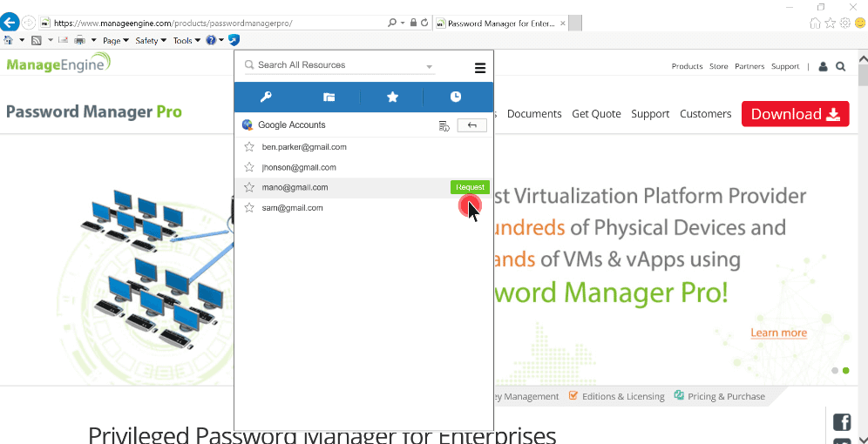Select the Password Manager for Enterprises tab
Image resolution: width=868 pixels, height=444 pixels.
pyautogui.click(x=500, y=24)
